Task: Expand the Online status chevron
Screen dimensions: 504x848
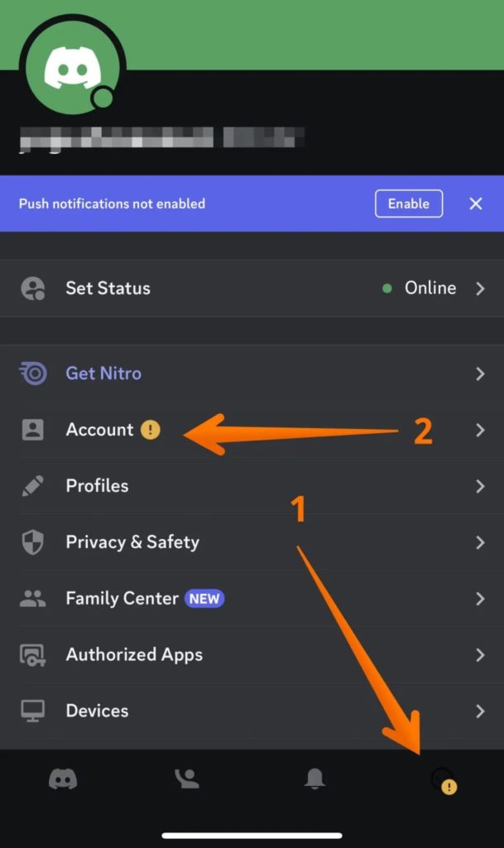Action: click(x=480, y=288)
